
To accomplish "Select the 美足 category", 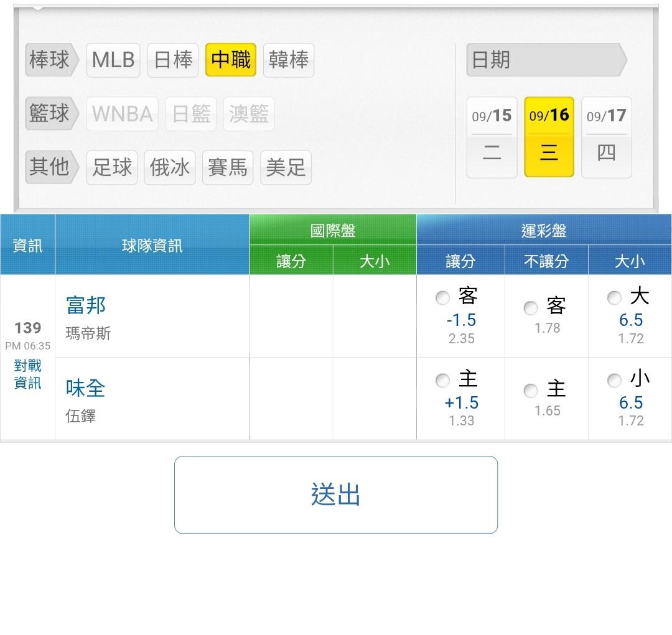I will (286, 167).
